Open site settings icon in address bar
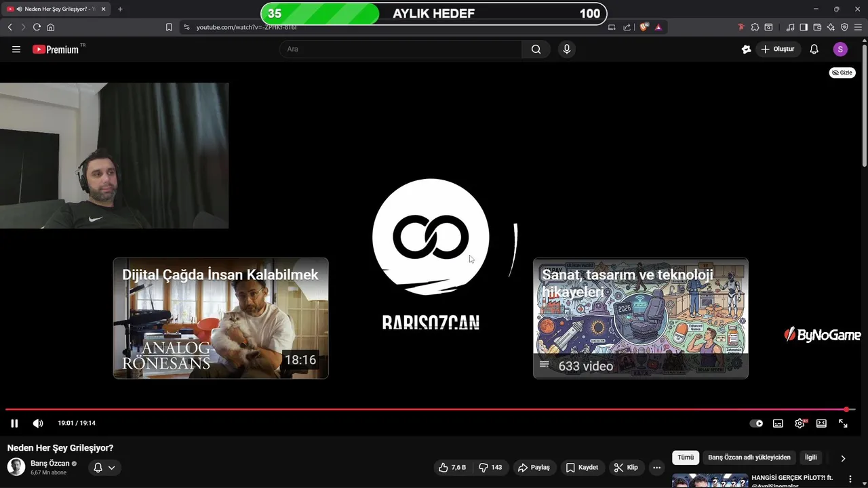The height and width of the screenshot is (488, 868). (x=186, y=27)
